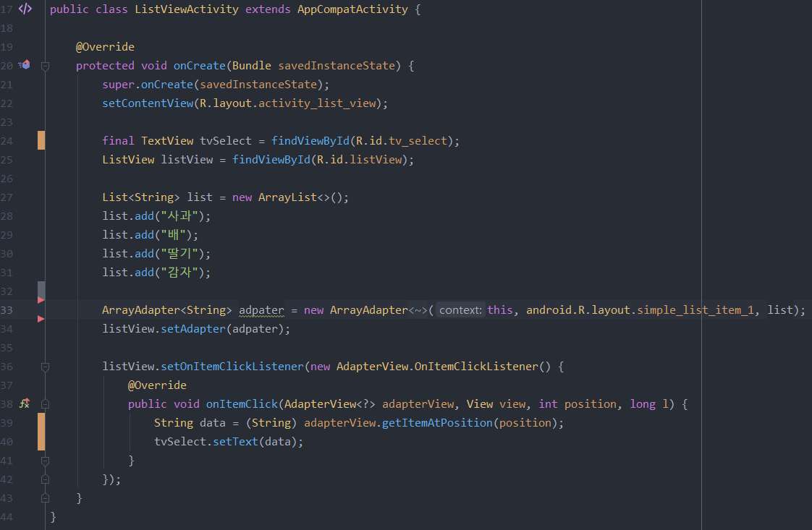The height and width of the screenshot is (530, 812).
Task: Collapse the setOnItemClickListener fold at line 36
Action: (45, 367)
